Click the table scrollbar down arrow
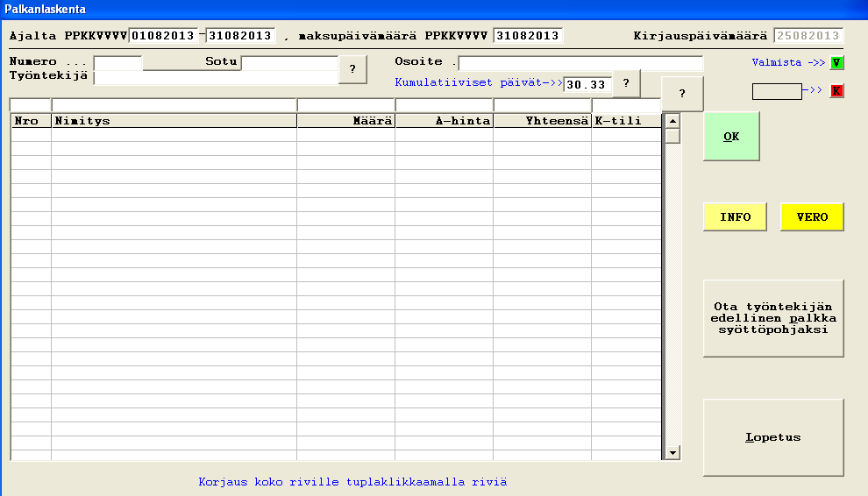 tap(672, 452)
